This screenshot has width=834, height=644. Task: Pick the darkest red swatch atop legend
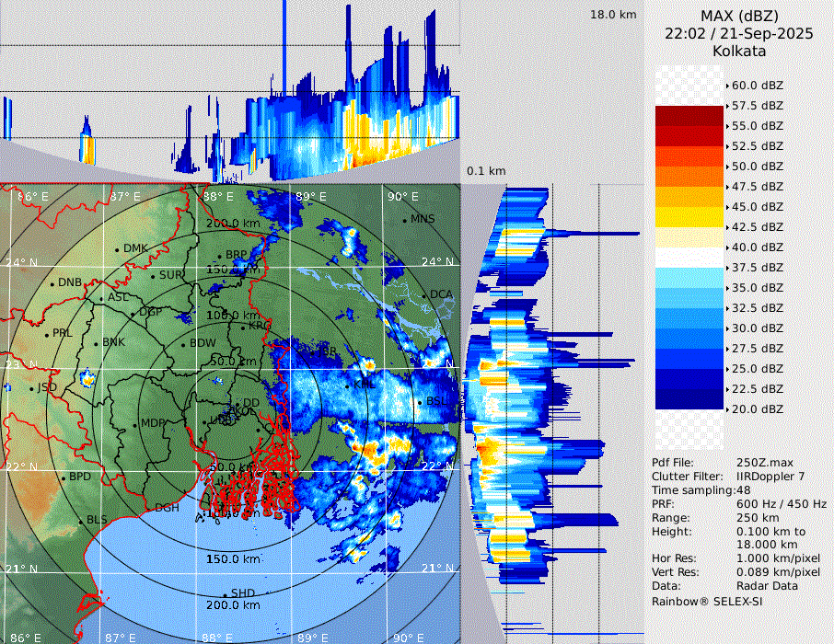pyautogui.click(x=689, y=115)
